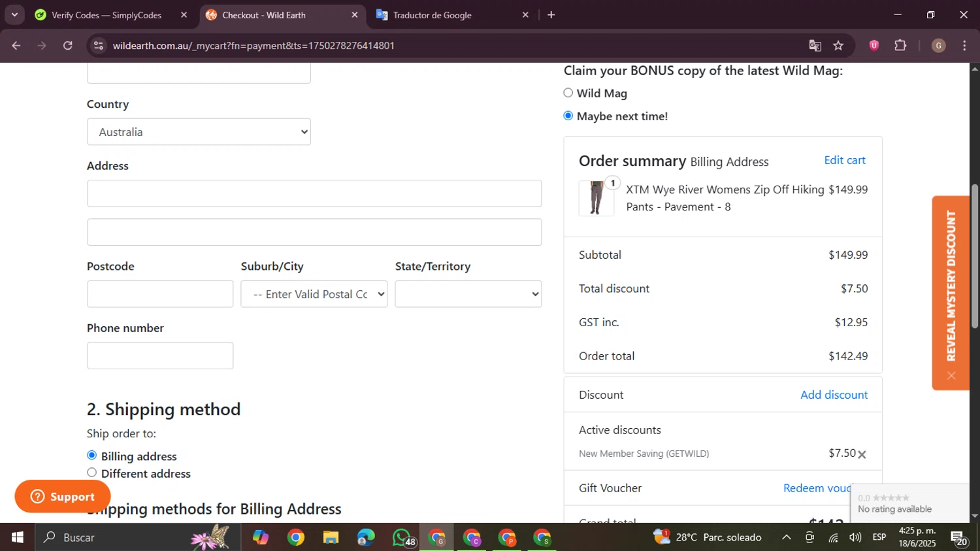Image resolution: width=980 pixels, height=551 pixels.
Task: Open the State/Territory dropdown
Action: pos(468,294)
